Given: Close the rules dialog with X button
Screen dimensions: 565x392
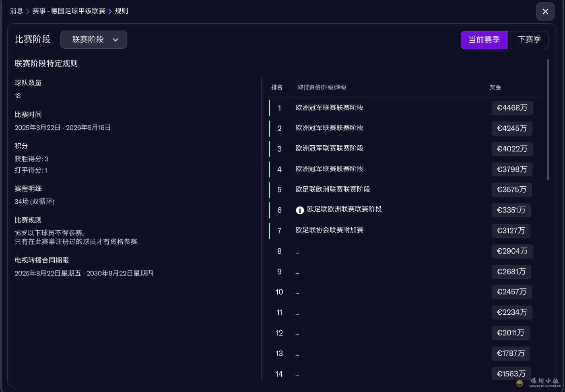Looking at the screenshot, I should (545, 11).
